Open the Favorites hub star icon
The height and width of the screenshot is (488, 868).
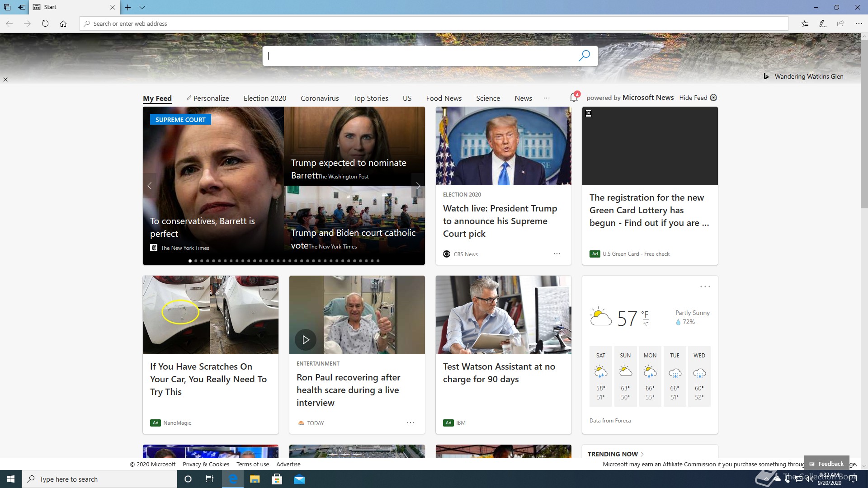805,23
